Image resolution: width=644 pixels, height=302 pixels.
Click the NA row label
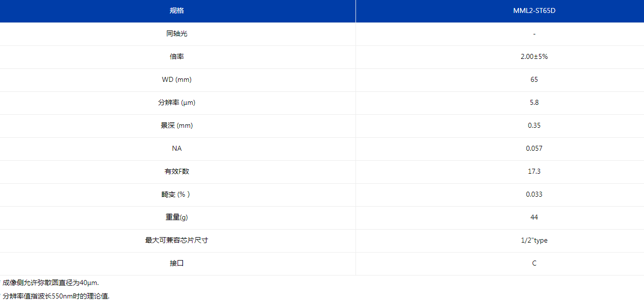tap(177, 149)
